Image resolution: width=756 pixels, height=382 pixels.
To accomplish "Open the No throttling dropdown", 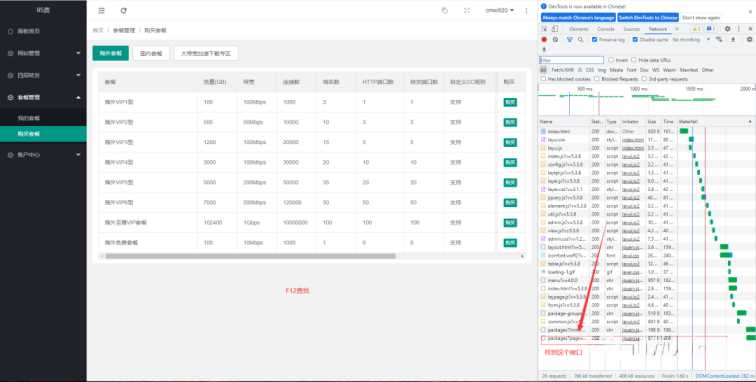I will [690, 40].
